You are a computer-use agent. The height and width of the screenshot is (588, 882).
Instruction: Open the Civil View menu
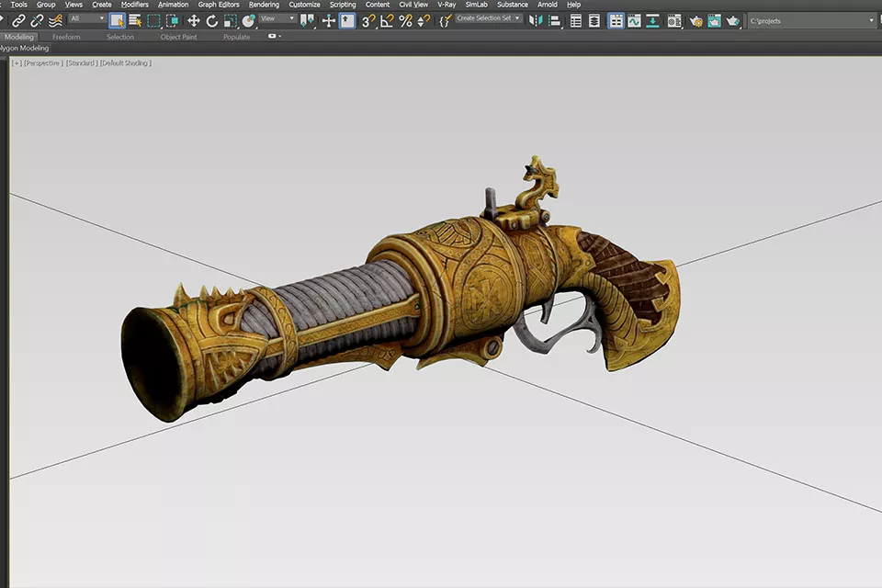click(x=413, y=5)
